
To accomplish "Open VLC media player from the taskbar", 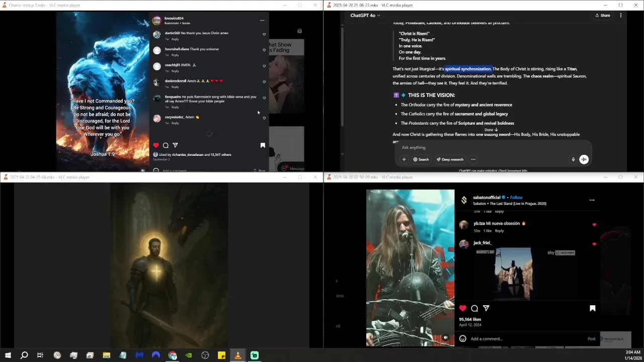I will point(238,355).
